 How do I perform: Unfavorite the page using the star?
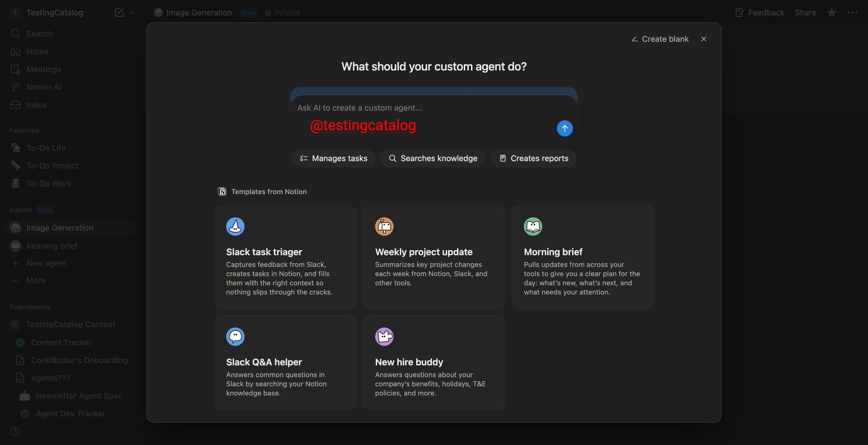[x=832, y=13]
